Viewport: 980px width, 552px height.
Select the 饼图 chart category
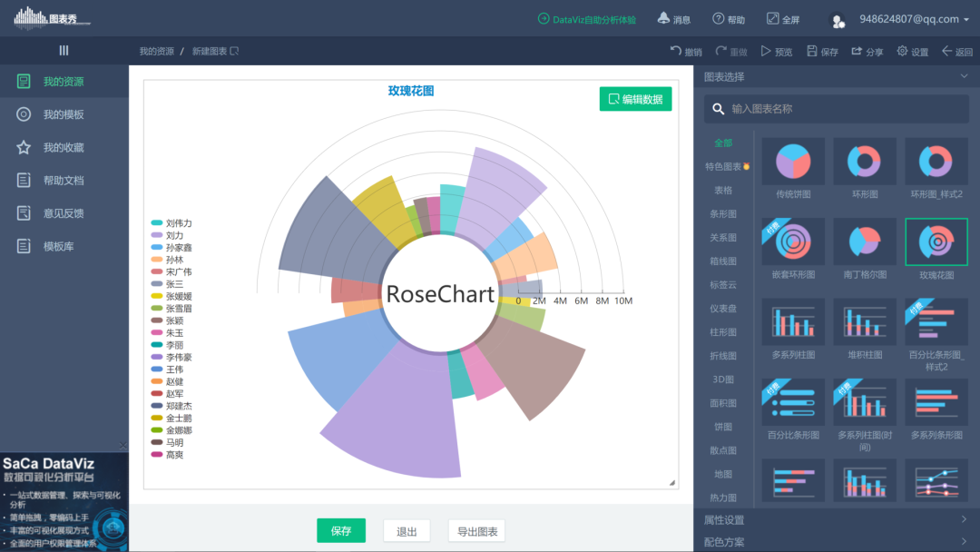pyautogui.click(x=723, y=427)
